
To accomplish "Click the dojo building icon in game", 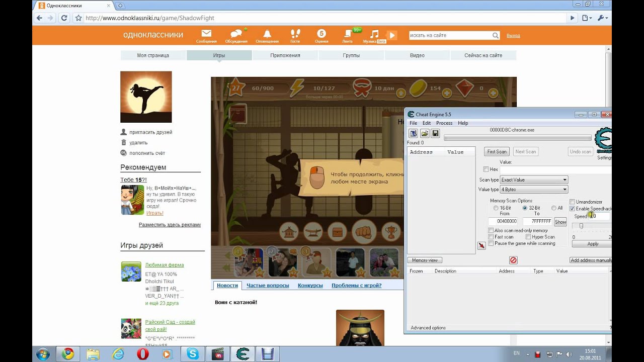I will [x=289, y=231].
